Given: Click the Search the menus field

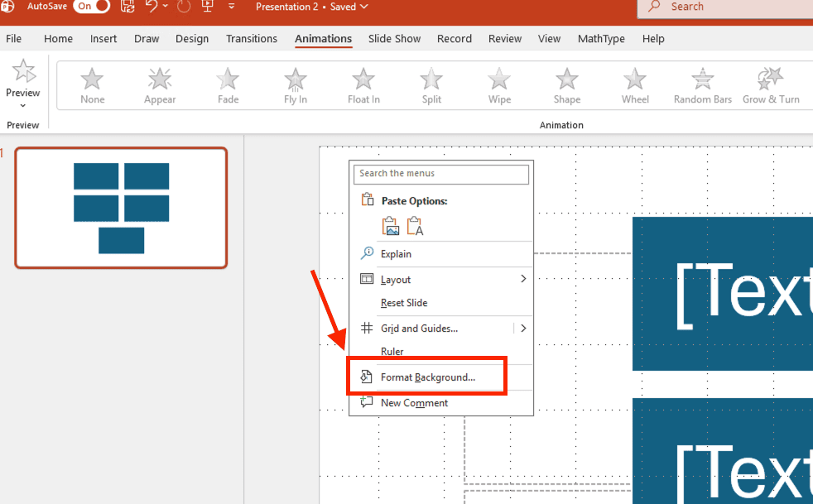Looking at the screenshot, I should point(441,174).
